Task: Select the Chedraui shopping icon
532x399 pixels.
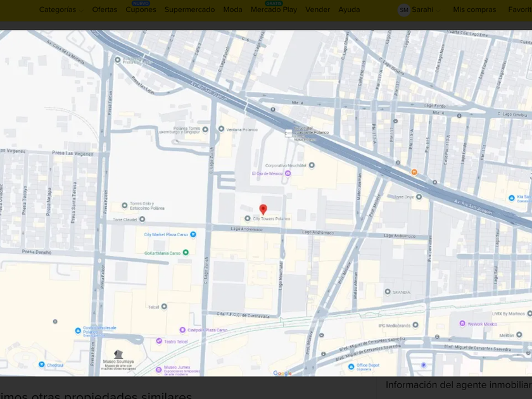Action: (41, 365)
